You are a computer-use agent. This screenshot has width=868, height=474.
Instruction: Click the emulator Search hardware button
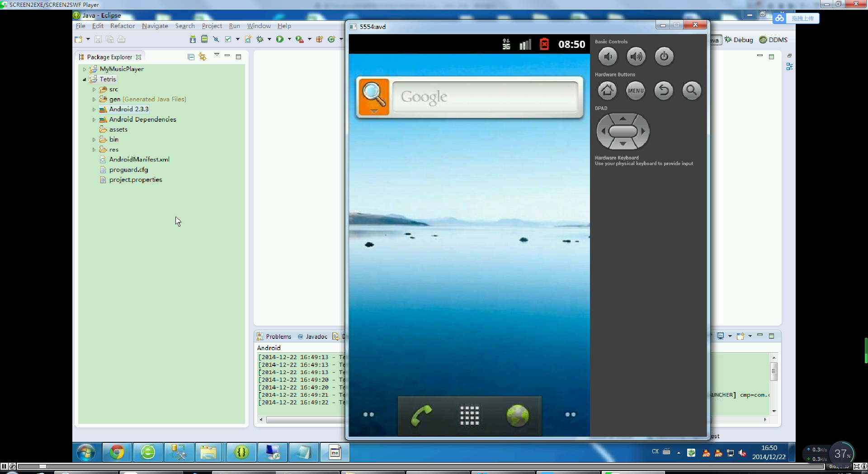(692, 90)
